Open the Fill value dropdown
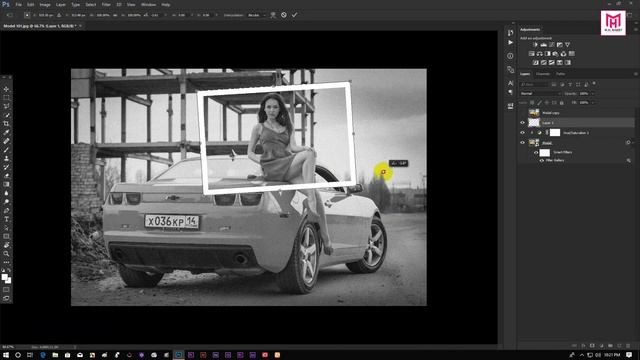The image size is (640, 360). [593, 103]
